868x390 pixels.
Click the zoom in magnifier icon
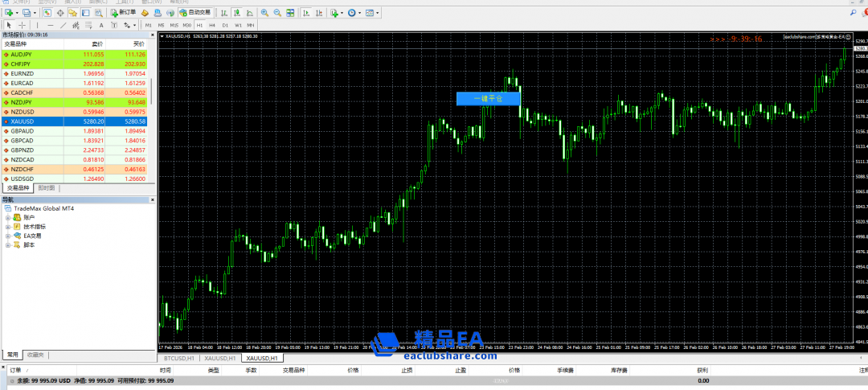point(264,13)
